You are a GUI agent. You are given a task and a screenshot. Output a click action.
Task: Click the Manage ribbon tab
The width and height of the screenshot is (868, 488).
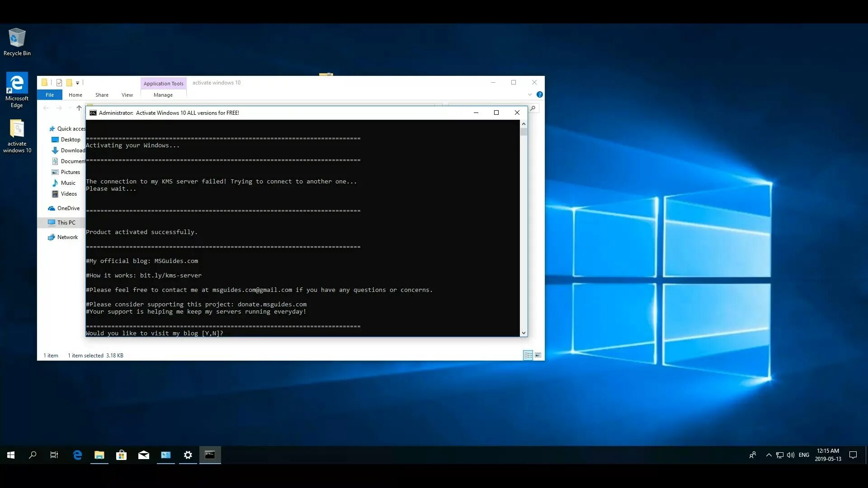point(163,95)
